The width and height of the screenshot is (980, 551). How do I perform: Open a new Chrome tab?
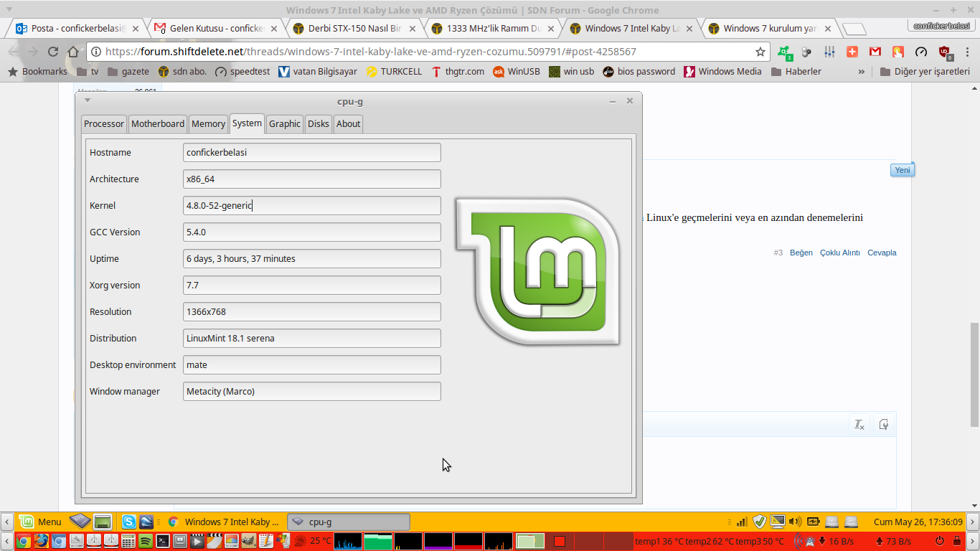[854, 29]
